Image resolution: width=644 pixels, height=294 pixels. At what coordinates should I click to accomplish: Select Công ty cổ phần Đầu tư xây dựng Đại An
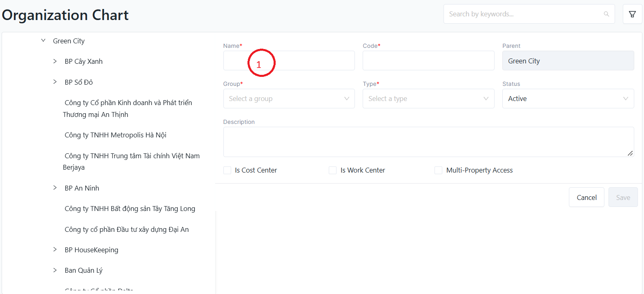[127, 229]
